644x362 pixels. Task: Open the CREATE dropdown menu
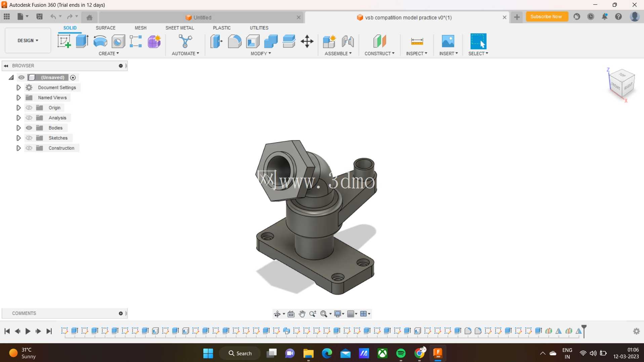(x=109, y=53)
